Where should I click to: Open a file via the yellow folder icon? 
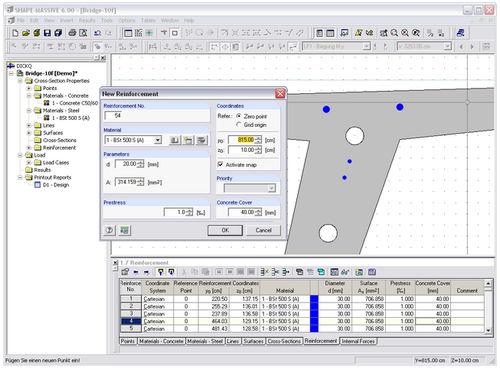point(26,33)
